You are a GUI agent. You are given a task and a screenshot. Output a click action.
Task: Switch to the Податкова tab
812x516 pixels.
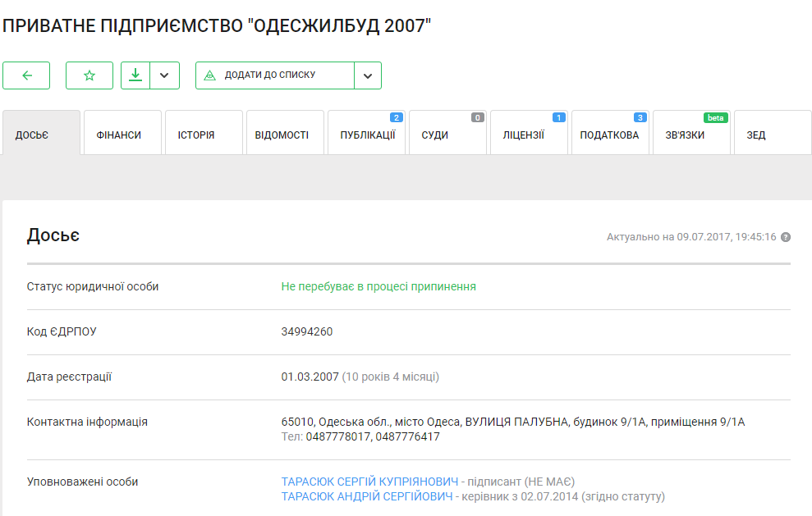point(610,135)
